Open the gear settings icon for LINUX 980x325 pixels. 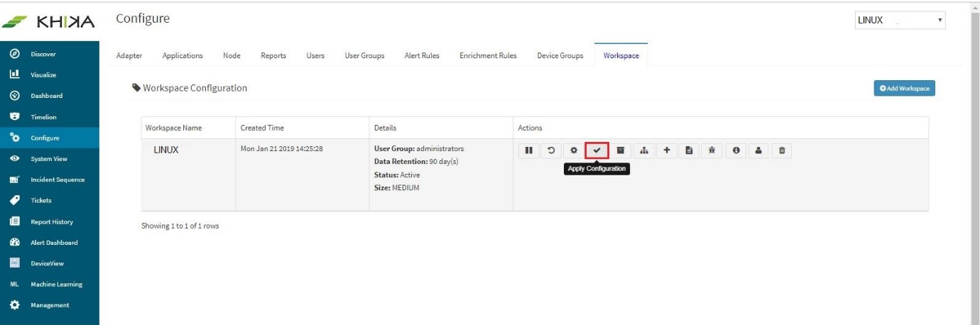pyautogui.click(x=574, y=150)
